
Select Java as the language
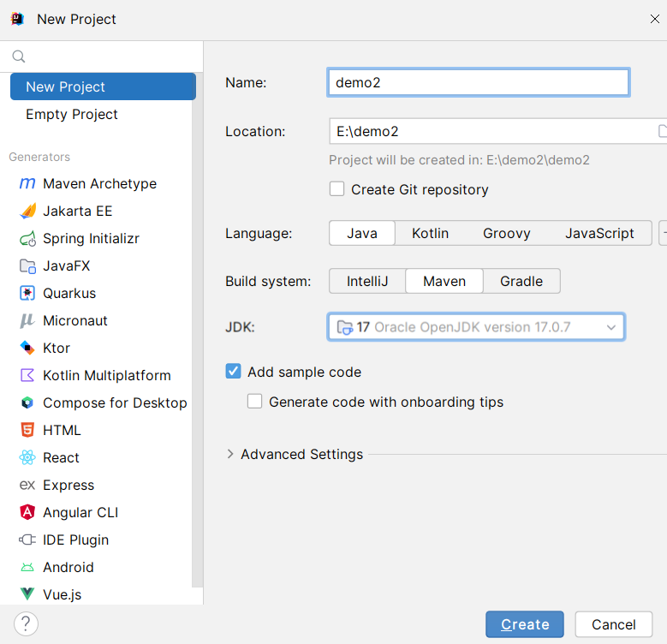(362, 233)
